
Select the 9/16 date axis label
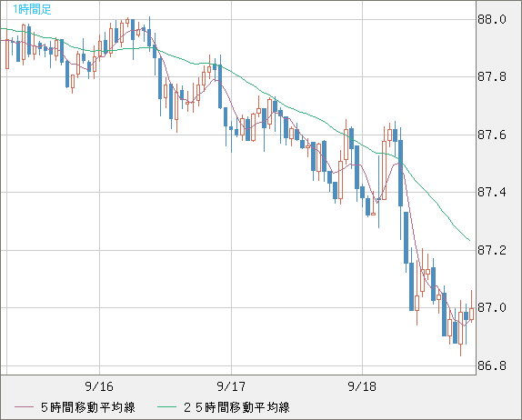99,386
